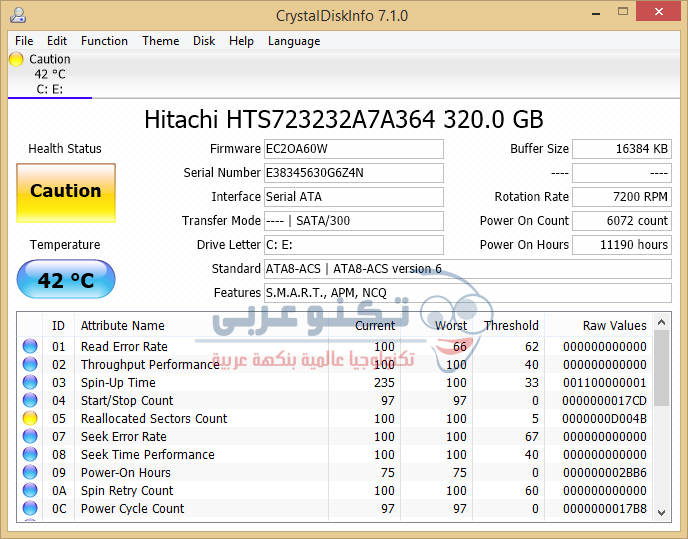Click the blue status icon for Spin Retry Count
Screen dimensions: 688x539
[30, 490]
